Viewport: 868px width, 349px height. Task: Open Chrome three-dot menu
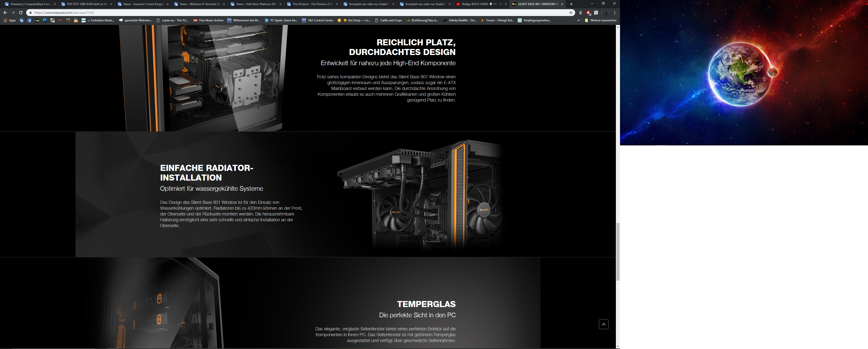coord(615,12)
